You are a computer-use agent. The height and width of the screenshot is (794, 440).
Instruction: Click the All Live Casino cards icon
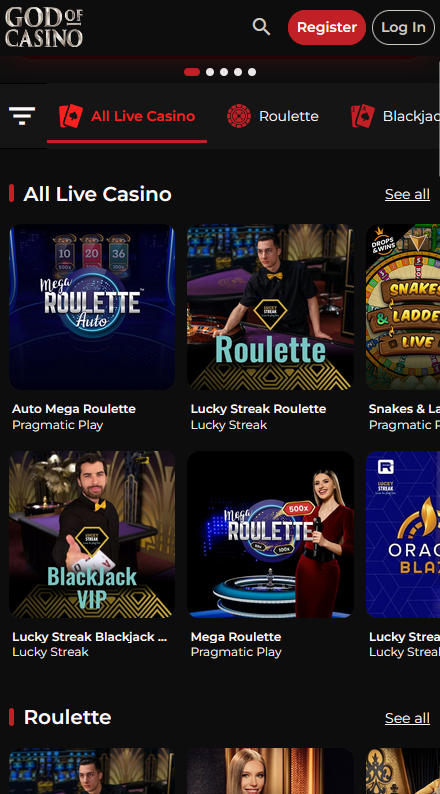(71, 116)
